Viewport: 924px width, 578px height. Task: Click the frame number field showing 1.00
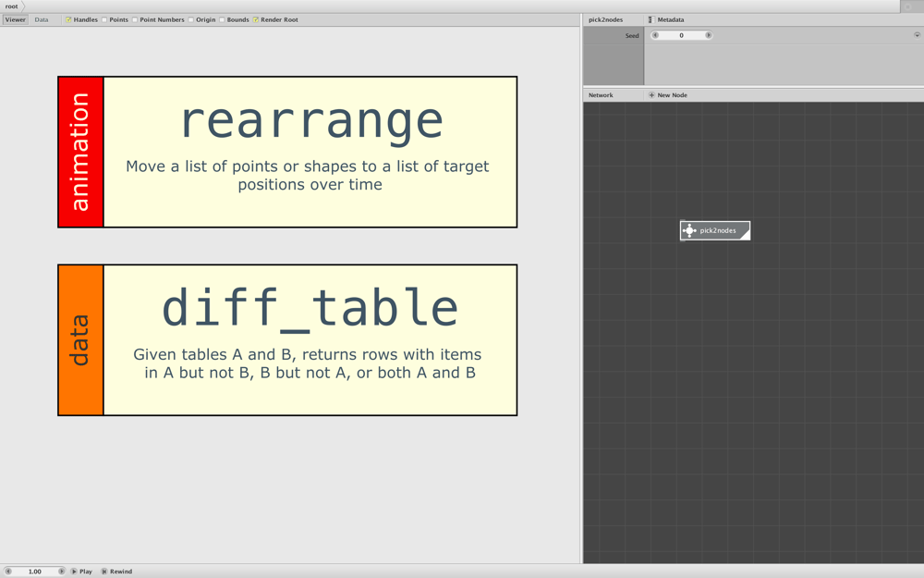point(35,572)
